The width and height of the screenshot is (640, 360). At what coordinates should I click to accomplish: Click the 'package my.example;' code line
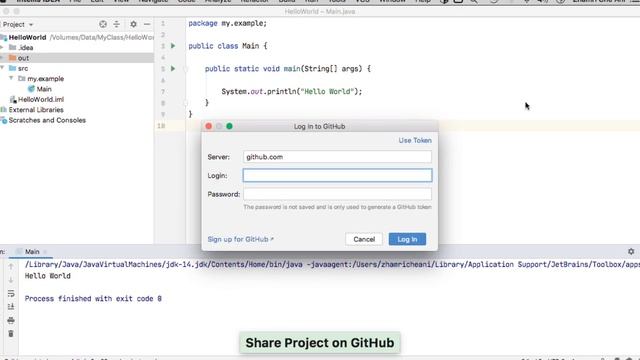[227, 23]
